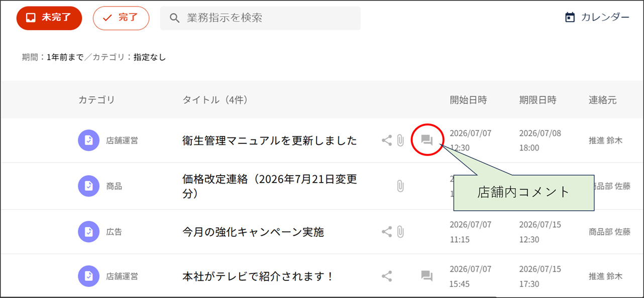Click deadline 2026/07/15 12:30
The image size is (644, 298).
coord(540,232)
